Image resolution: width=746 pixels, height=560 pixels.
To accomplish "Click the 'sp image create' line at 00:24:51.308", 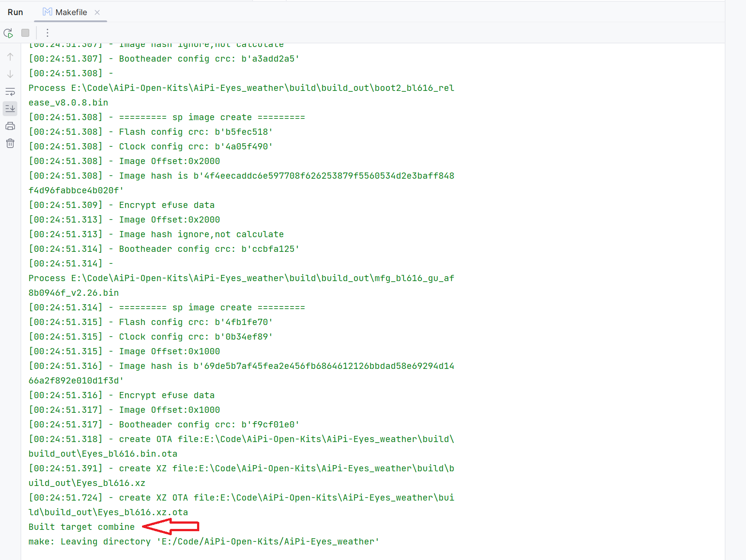I will (167, 117).
